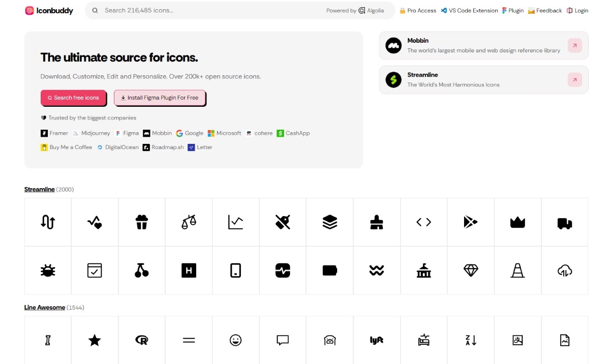Click the Google company label
This screenshot has height=364, width=610.
(190, 133)
